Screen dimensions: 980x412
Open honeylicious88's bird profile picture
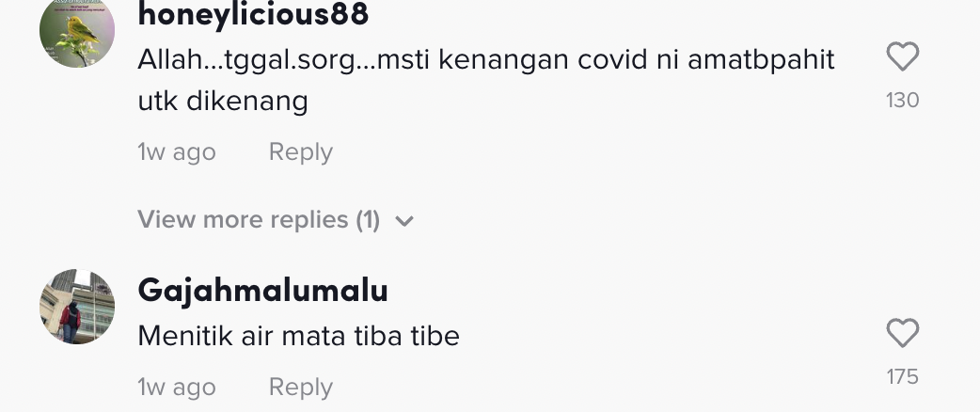(77, 31)
